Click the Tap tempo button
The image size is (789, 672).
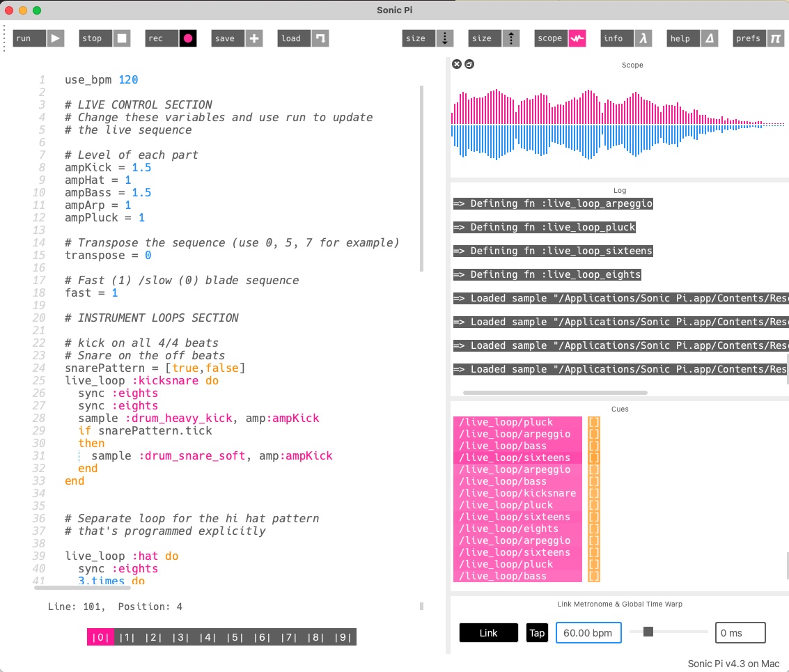537,633
